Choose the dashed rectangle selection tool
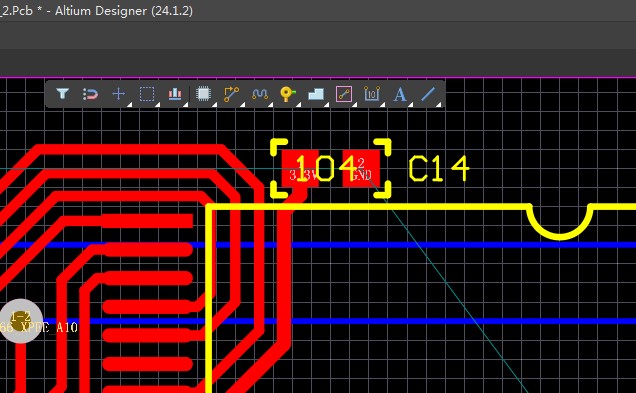 click(x=147, y=94)
